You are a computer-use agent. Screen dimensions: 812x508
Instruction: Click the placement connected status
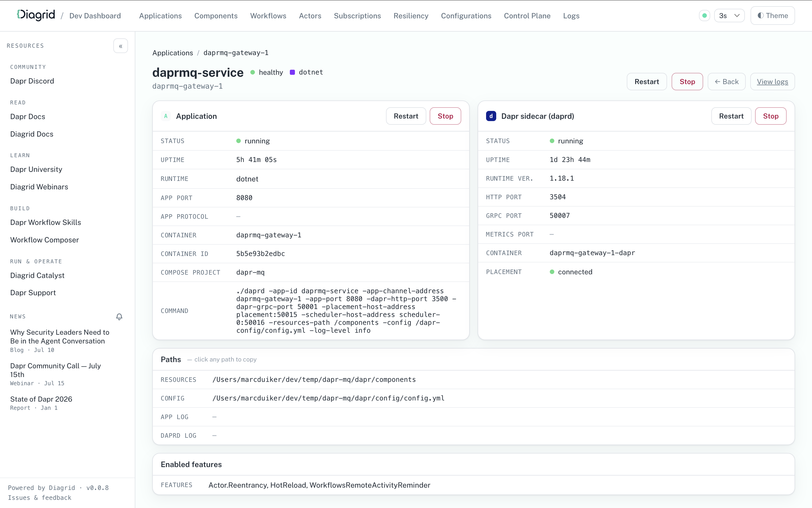(x=571, y=272)
